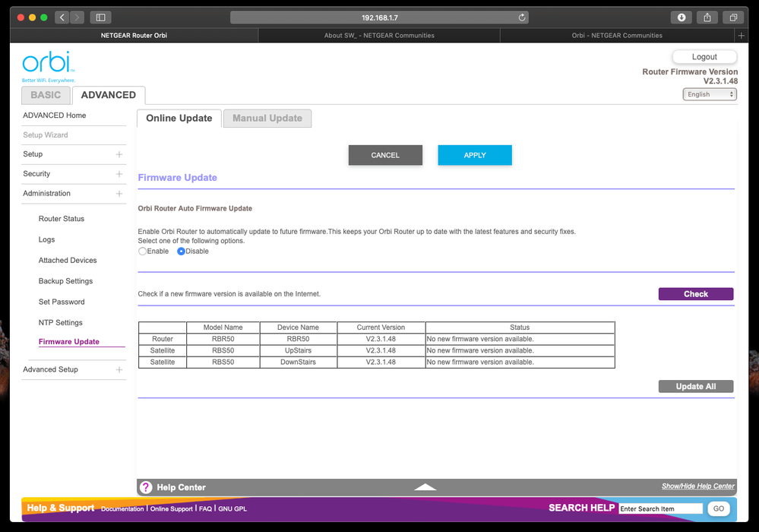Click the Enter Search Item field
The height and width of the screenshot is (532, 759).
(660, 509)
